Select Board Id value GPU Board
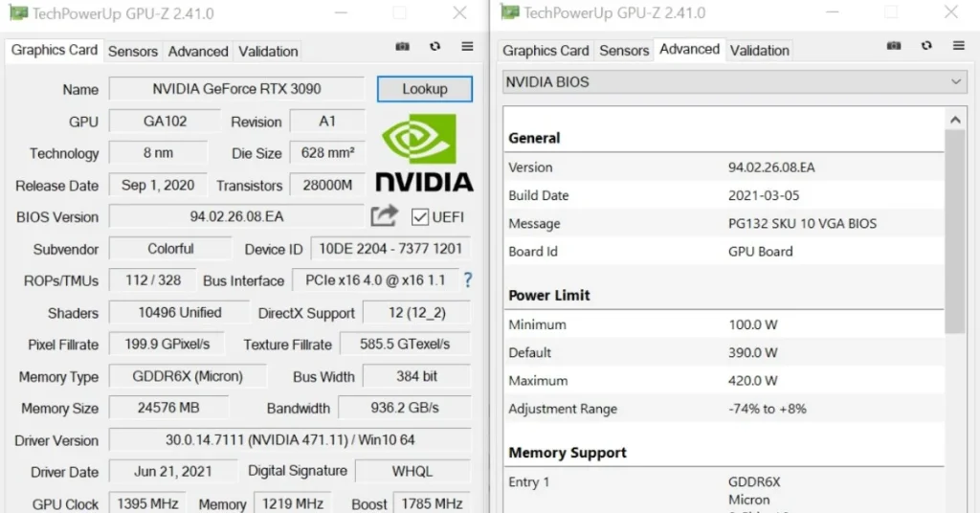This screenshot has height=513, width=980. coord(760,251)
